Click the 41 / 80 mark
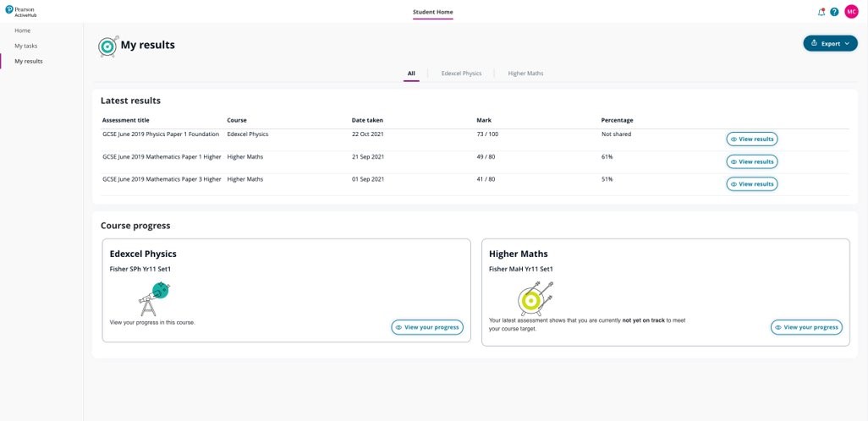The height and width of the screenshot is (421, 868). [x=486, y=179]
